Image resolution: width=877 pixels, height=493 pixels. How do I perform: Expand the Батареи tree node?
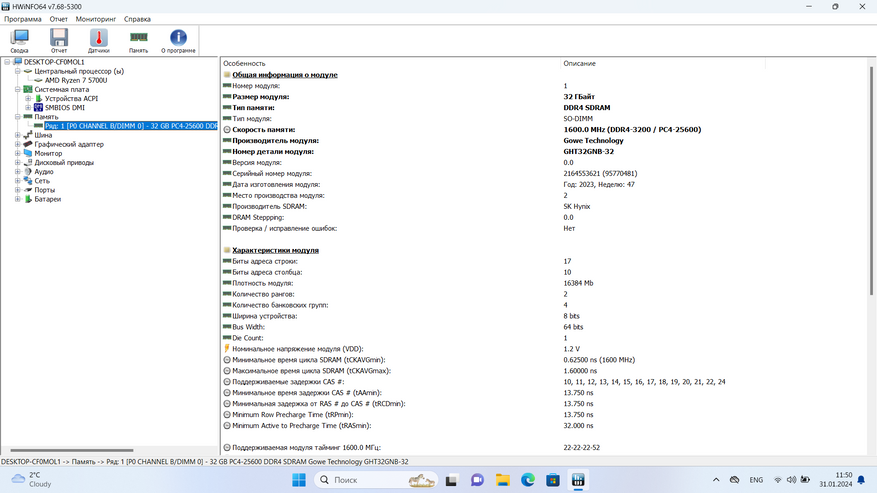click(x=18, y=199)
